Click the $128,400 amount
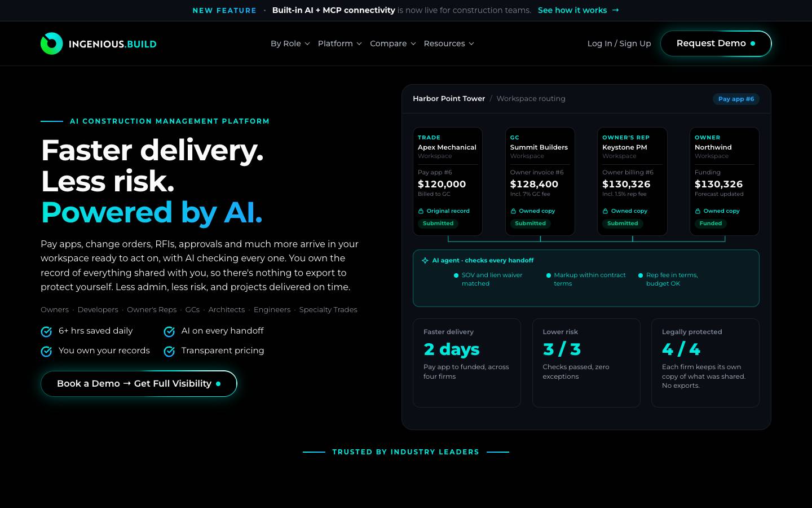The width and height of the screenshot is (812, 508). (534, 184)
